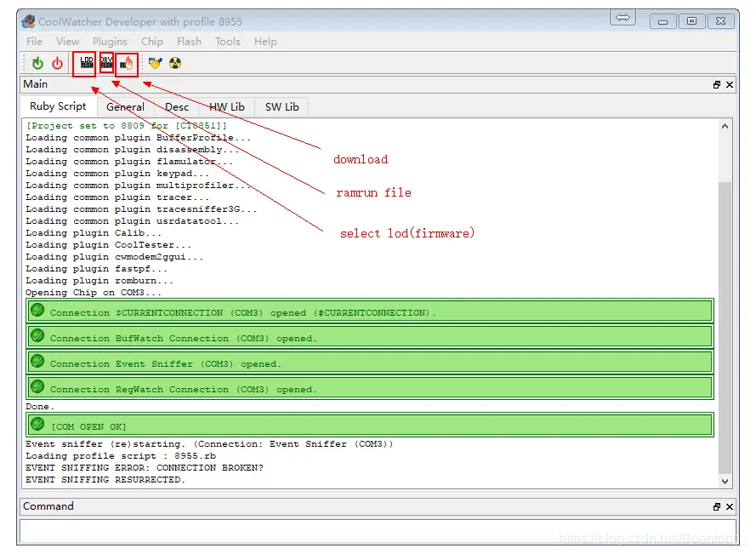Click the 'Loading plugin Calib...' line
Viewport: 756px width, 554px height.
tap(94, 233)
